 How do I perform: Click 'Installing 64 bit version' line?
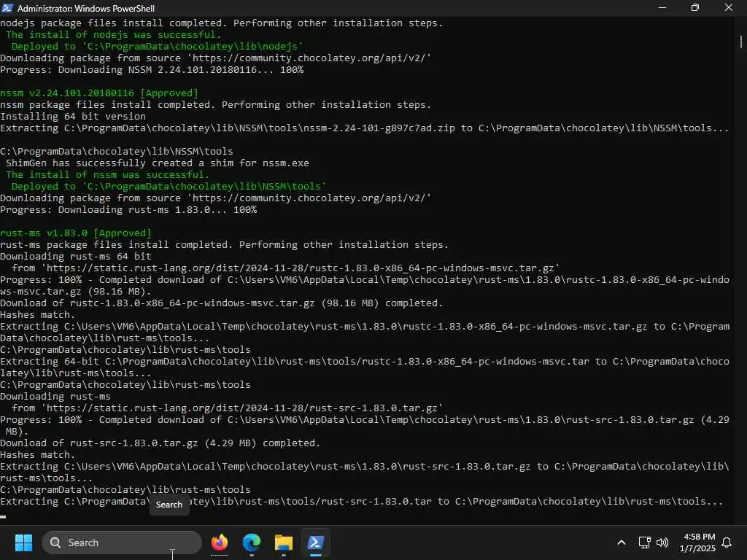[x=73, y=116]
